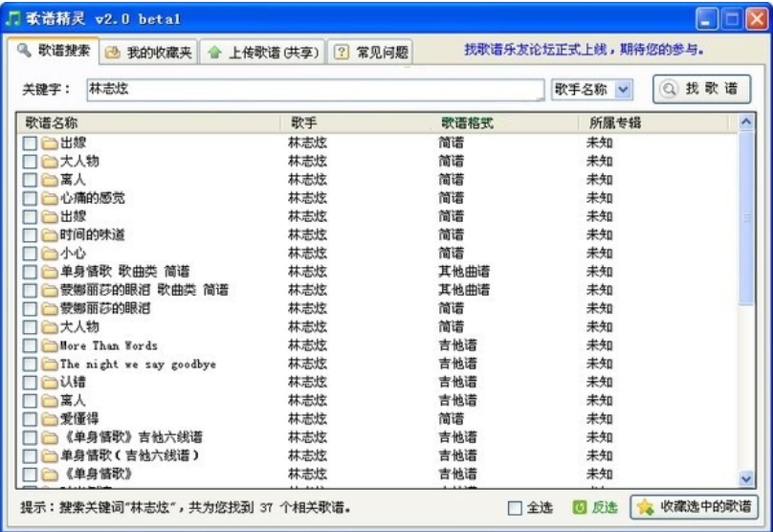Click the green up-arrow upload icon
The width and height of the screenshot is (773, 532).
(214, 53)
